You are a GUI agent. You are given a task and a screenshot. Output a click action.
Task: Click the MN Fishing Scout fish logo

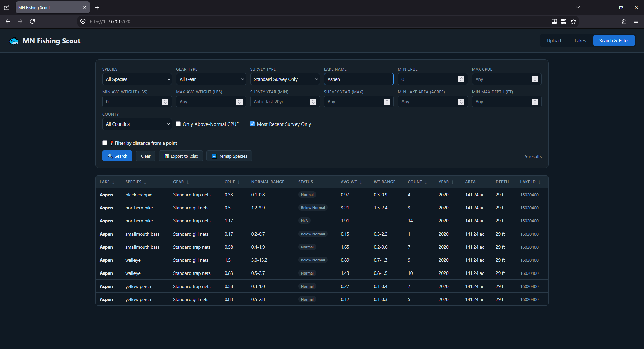(x=14, y=41)
